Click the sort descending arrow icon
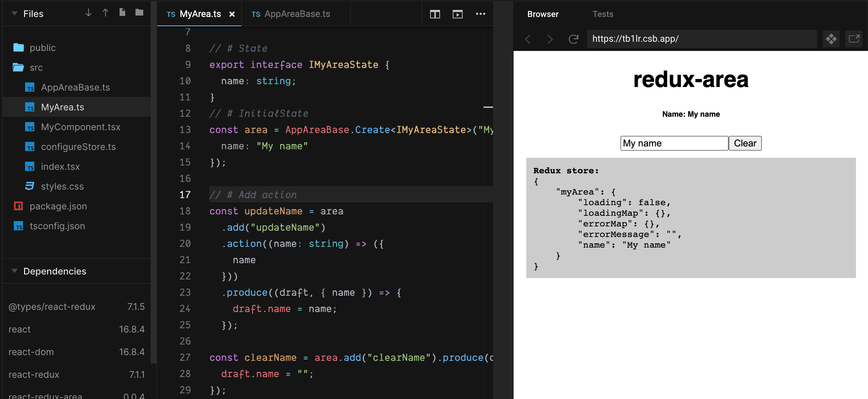The image size is (868, 399). pyautogui.click(x=88, y=14)
